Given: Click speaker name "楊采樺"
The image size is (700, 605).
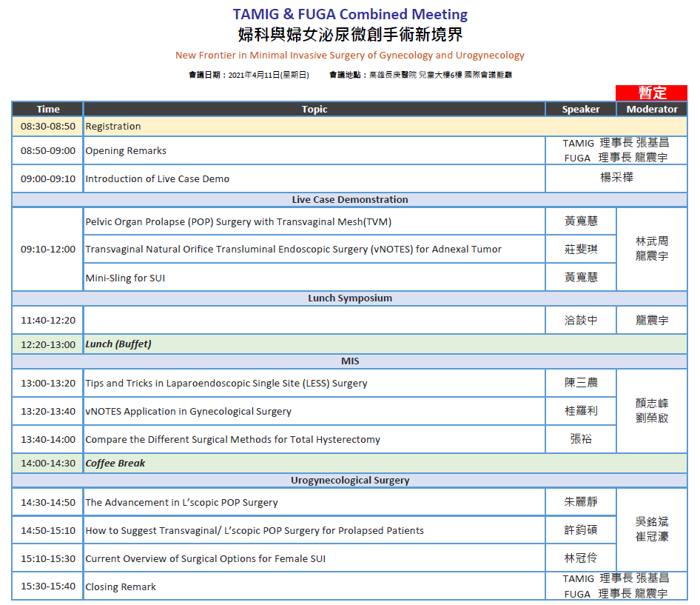Looking at the screenshot, I should 616,178.
